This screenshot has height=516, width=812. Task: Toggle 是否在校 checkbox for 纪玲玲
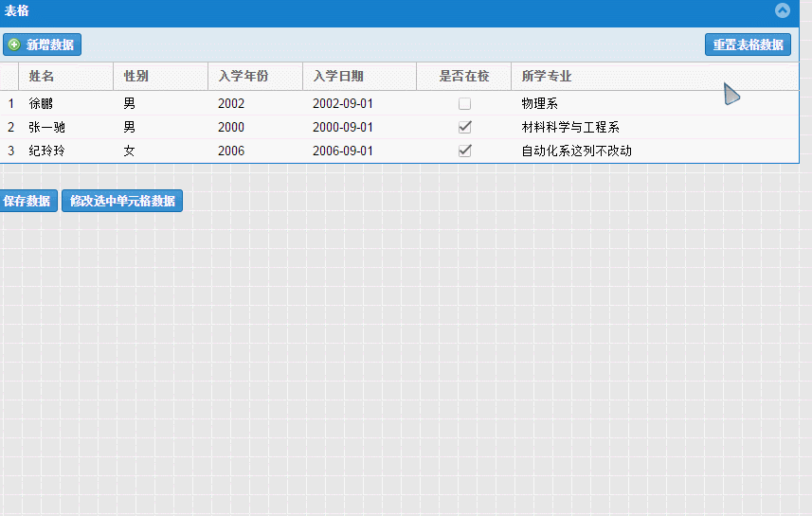(464, 151)
